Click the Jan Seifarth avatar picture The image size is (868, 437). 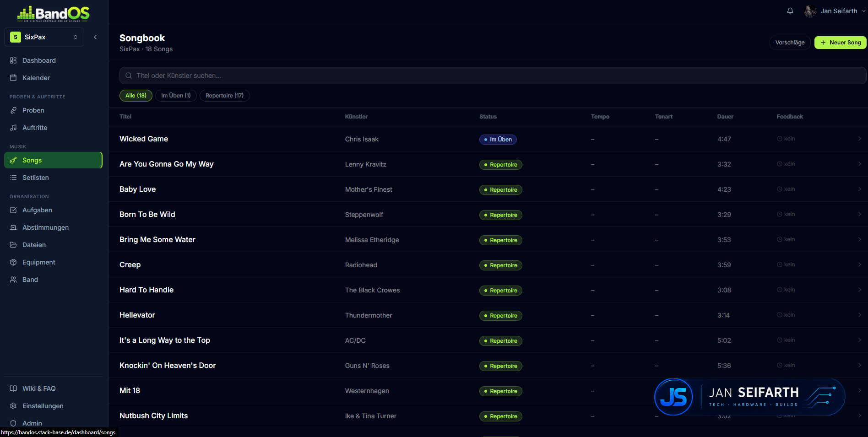(x=810, y=11)
